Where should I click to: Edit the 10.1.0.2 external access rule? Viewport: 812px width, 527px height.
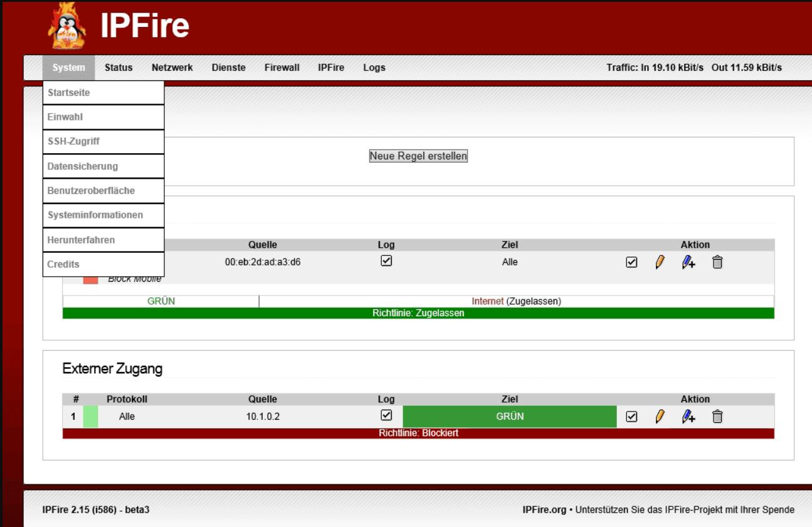pos(660,416)
